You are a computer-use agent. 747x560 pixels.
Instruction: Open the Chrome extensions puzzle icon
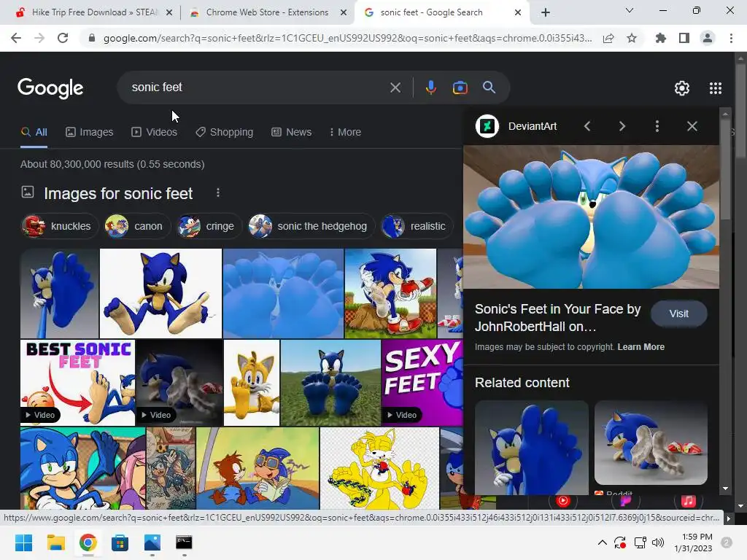[x=660, y=38]
